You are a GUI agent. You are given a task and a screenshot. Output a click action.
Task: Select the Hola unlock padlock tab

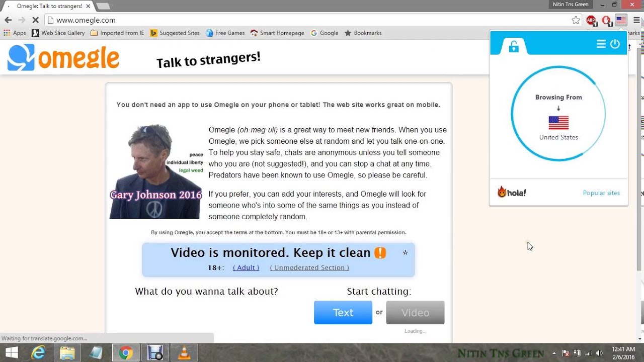[x=514, y=46]
